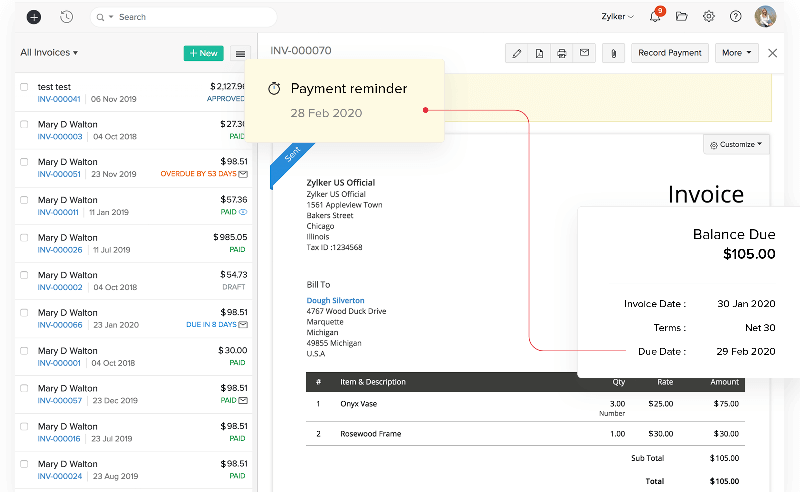Print invoice INV-000070
Screen dimensions: 800x492
pos(562,53)
